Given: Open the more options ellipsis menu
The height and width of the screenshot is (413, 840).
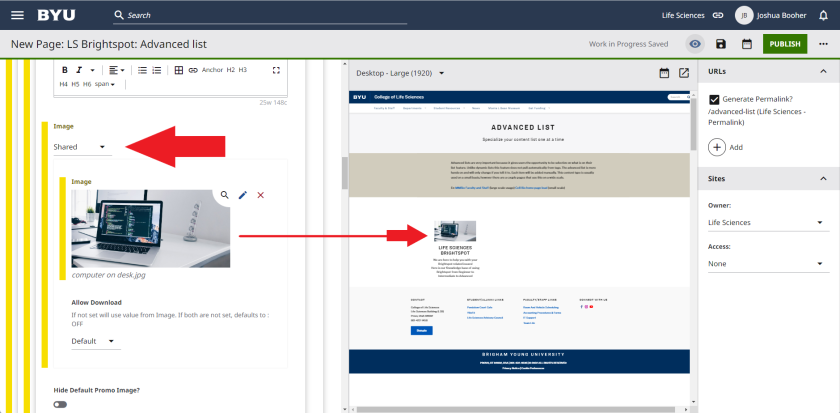Looking at the screenshot, I should click(x=822, y=44).
